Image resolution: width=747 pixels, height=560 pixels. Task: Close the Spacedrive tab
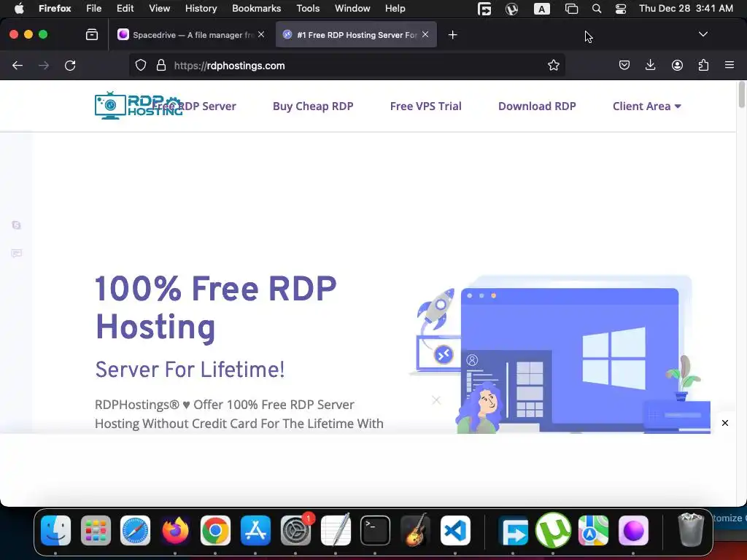261,34
